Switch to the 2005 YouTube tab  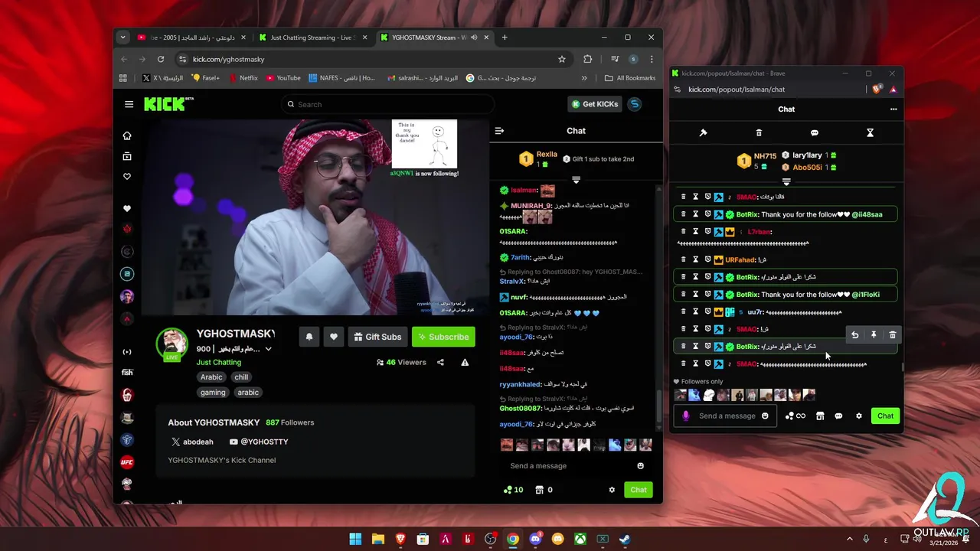pyautogui.click(x=191, y=37)
